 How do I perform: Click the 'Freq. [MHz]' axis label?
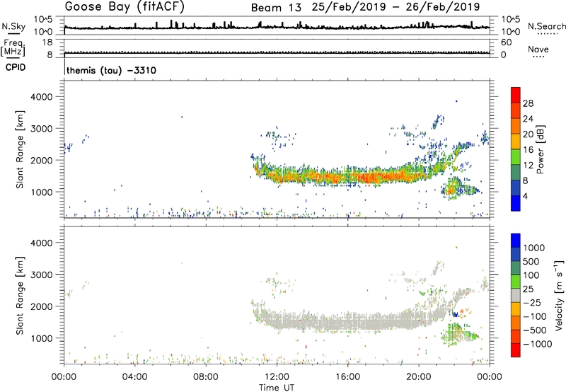click(13, 47)
